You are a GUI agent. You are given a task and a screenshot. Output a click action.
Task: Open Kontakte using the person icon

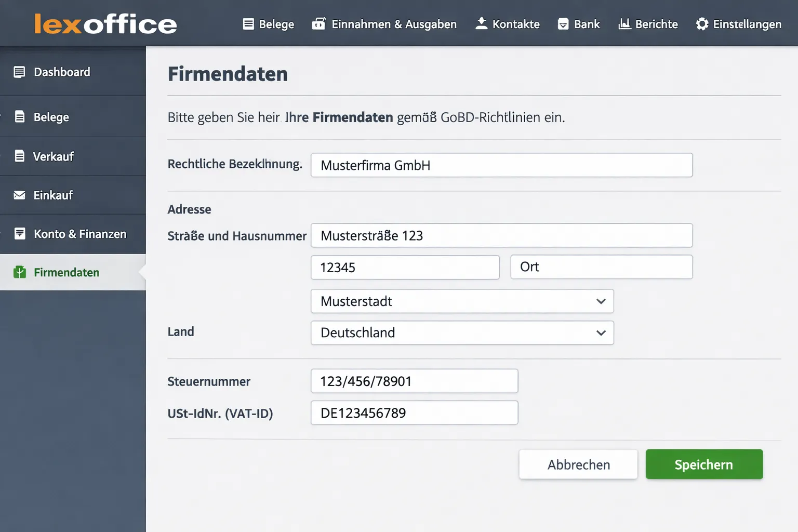(x=481, y=23)
